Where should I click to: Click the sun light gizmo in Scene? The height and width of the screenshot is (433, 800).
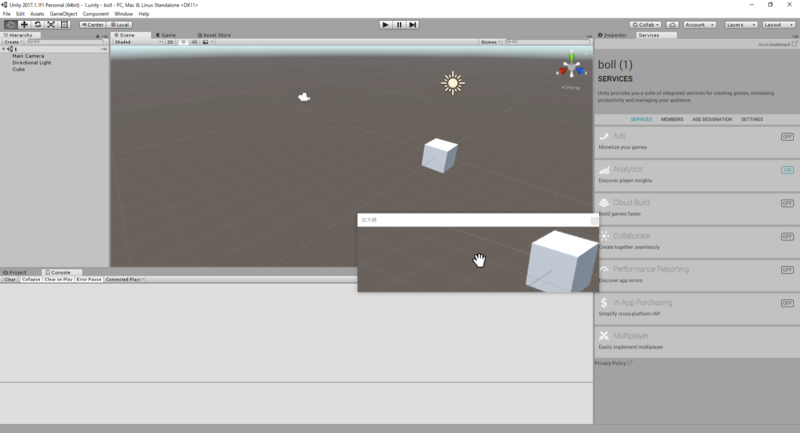click(x=453, y=83)
